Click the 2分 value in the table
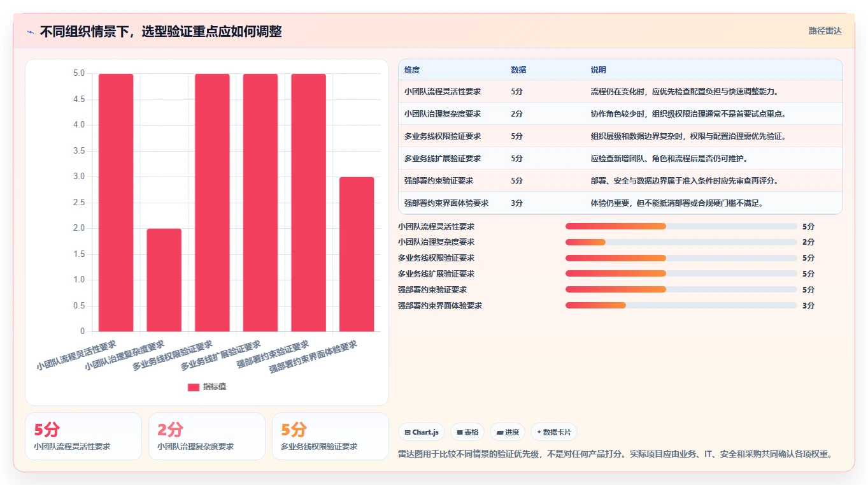Viewport: 868px width, 485px height. (517, 114)
